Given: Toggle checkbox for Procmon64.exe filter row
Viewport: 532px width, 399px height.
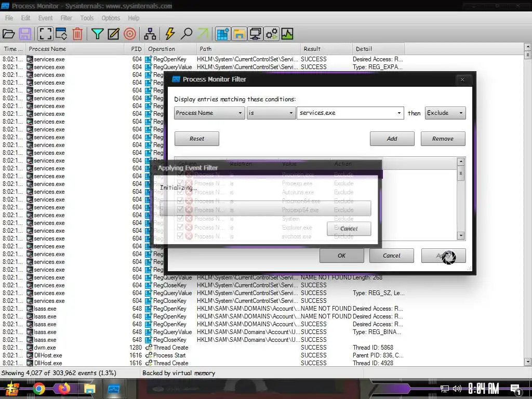Looking at the screenshot, I should click(x=180, y=201).
